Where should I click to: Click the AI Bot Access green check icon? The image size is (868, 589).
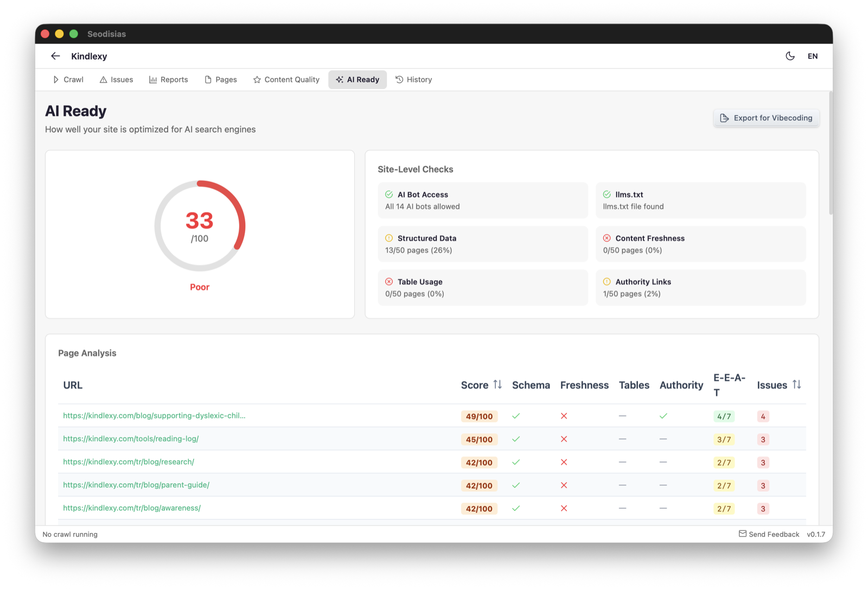pos(389,194)
